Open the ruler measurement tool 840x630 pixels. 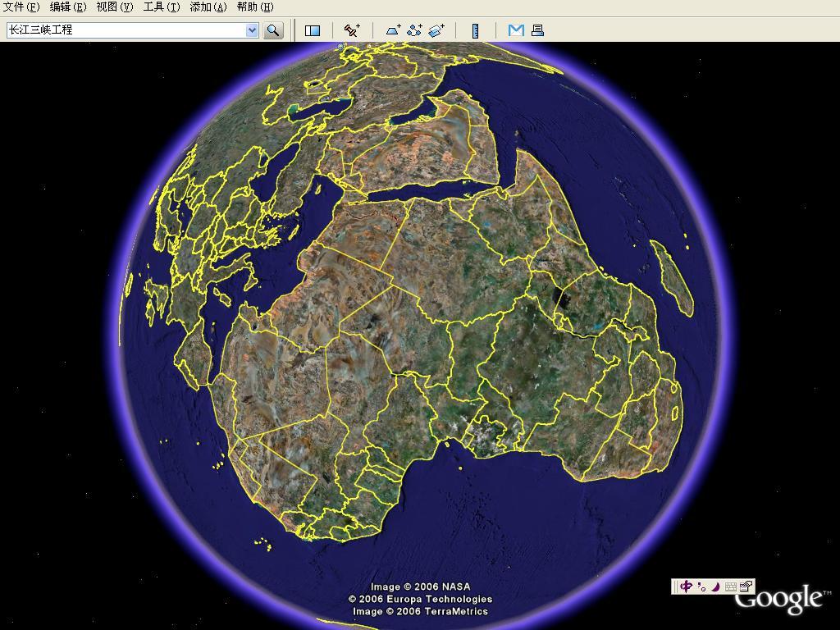point(475,30)
